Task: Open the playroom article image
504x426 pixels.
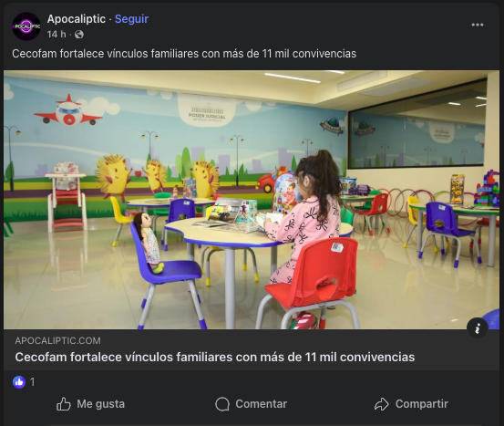Action: [x=252, y=200]
